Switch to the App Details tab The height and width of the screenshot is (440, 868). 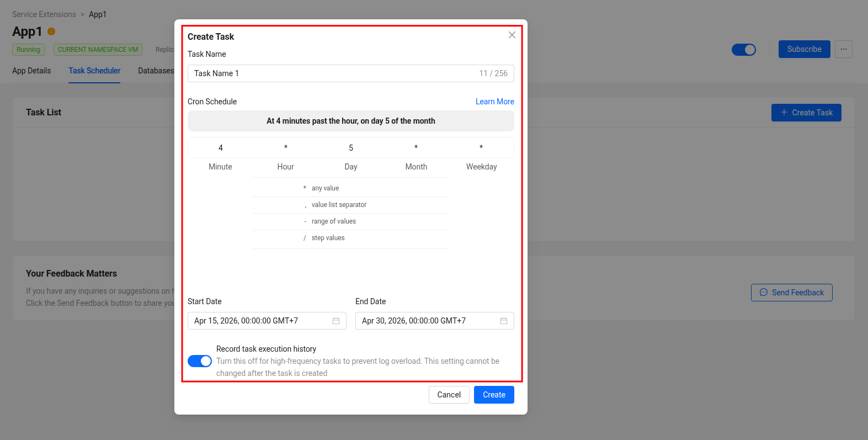point(31,71)
